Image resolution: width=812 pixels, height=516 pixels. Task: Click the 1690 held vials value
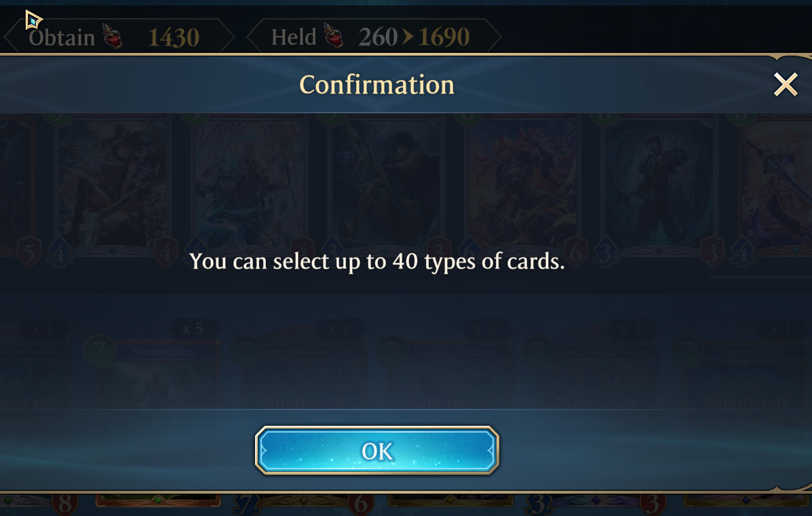(x=444, y=37)
